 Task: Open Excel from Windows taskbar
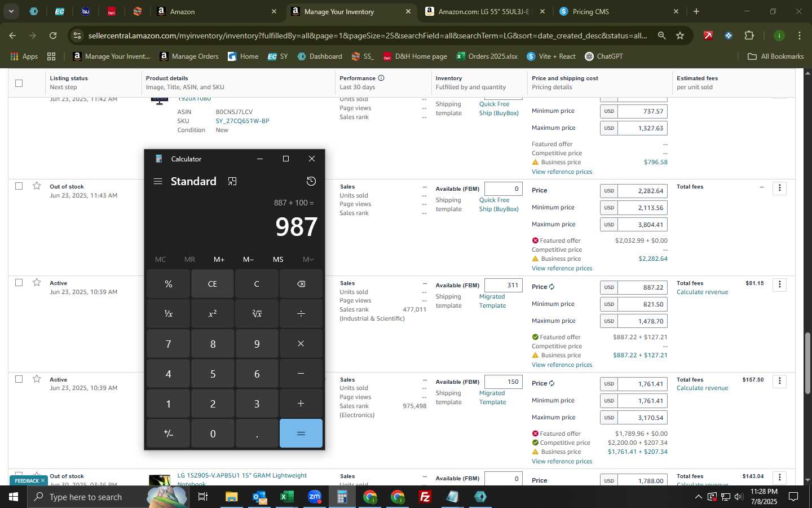coord(286,497)
